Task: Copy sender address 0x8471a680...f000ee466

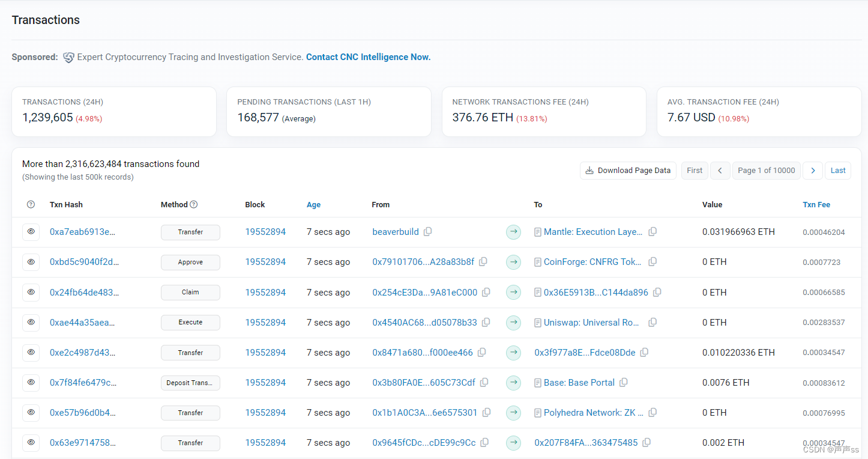Action: (x=481, y=352)
